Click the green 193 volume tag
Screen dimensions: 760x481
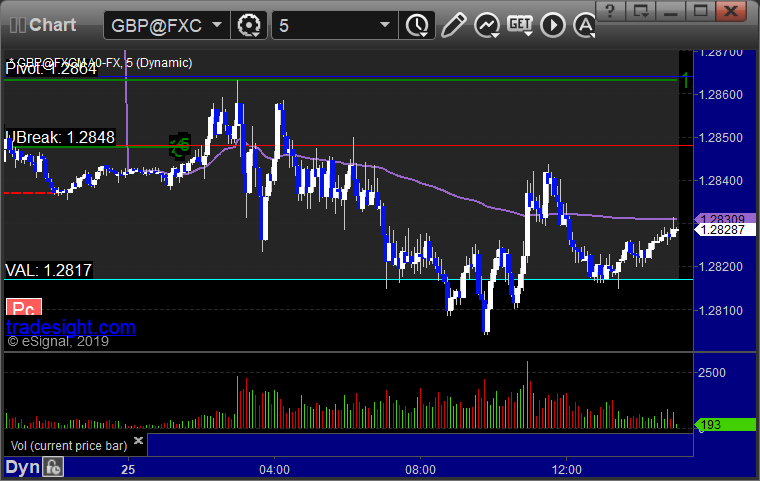(x=725, y=425)
